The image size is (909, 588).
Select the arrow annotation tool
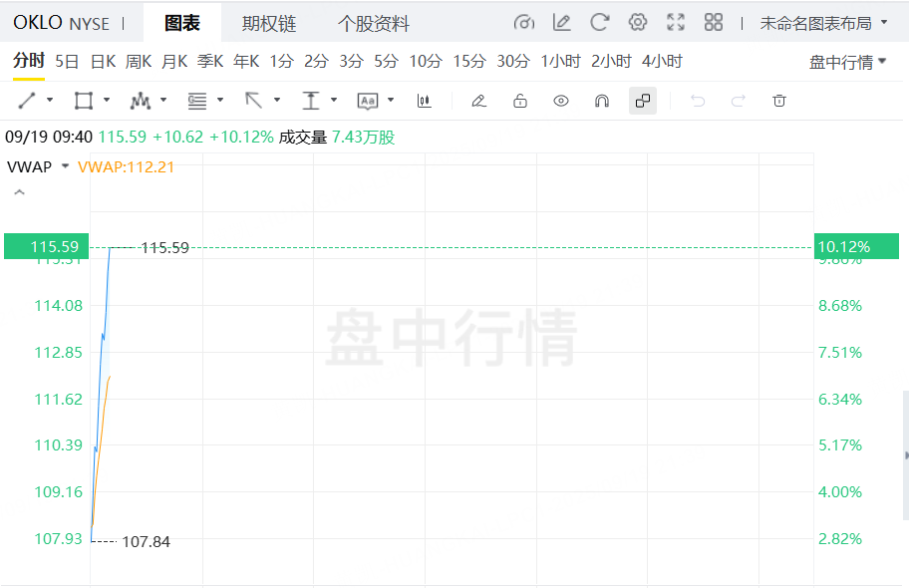(254, 101)
